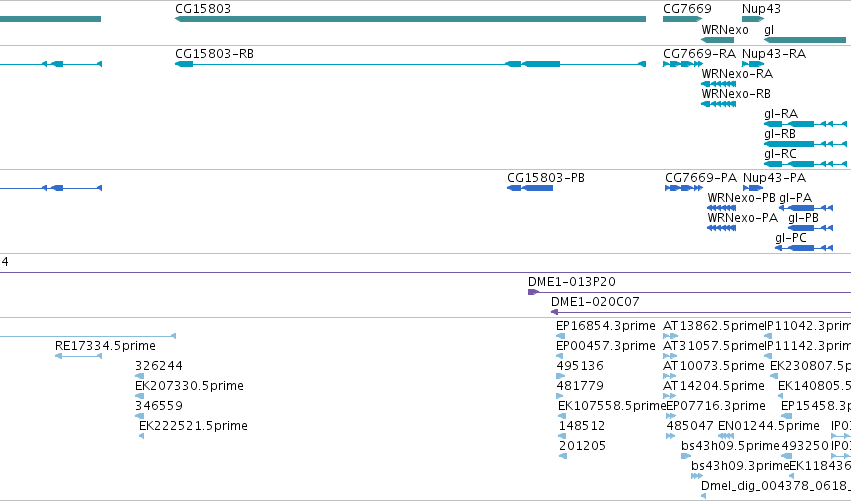Open the "gl-RB" transcript label
851x501 pixels.
tap(779, 134)
